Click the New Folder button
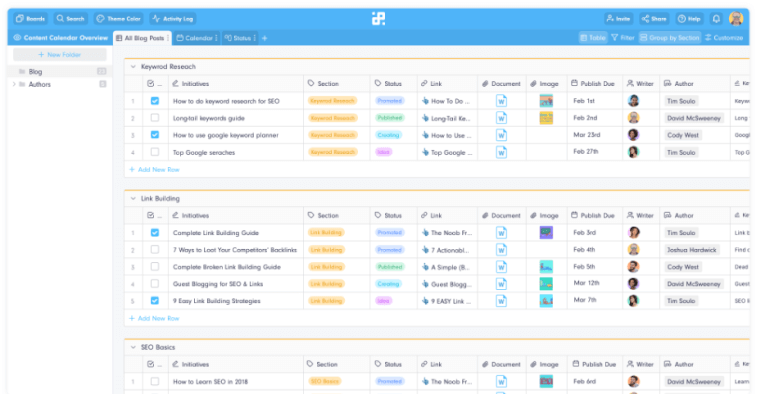Screen dimensions: 770x394 (x=60, y=55)
